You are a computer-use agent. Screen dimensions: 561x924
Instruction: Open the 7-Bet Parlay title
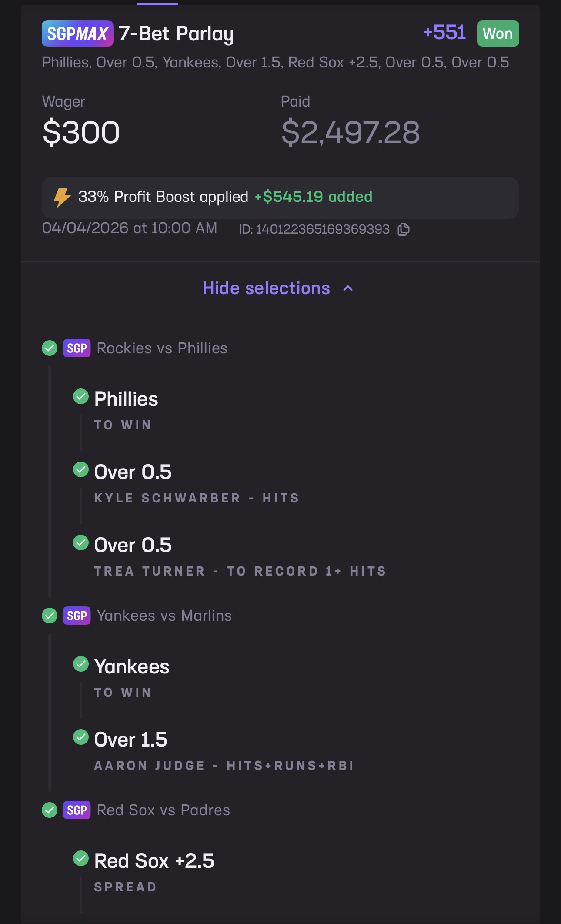(x=176, y=33)
